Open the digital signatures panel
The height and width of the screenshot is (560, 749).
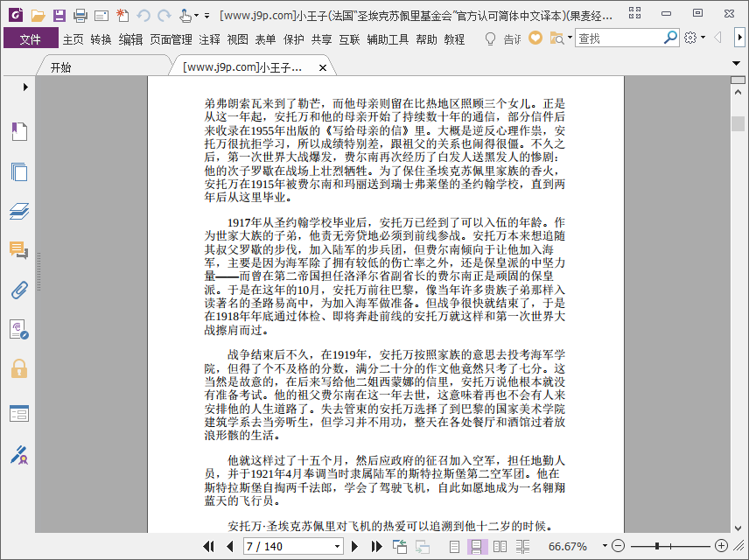pos(19,329)
